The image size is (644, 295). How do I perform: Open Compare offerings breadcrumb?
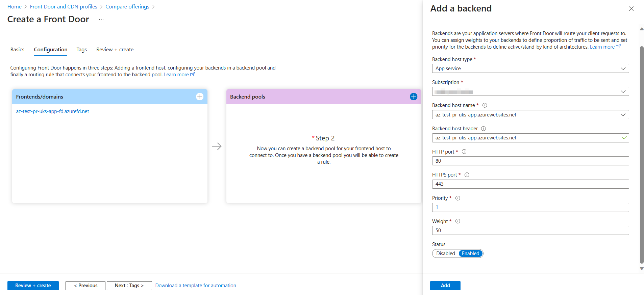[127, 7]
